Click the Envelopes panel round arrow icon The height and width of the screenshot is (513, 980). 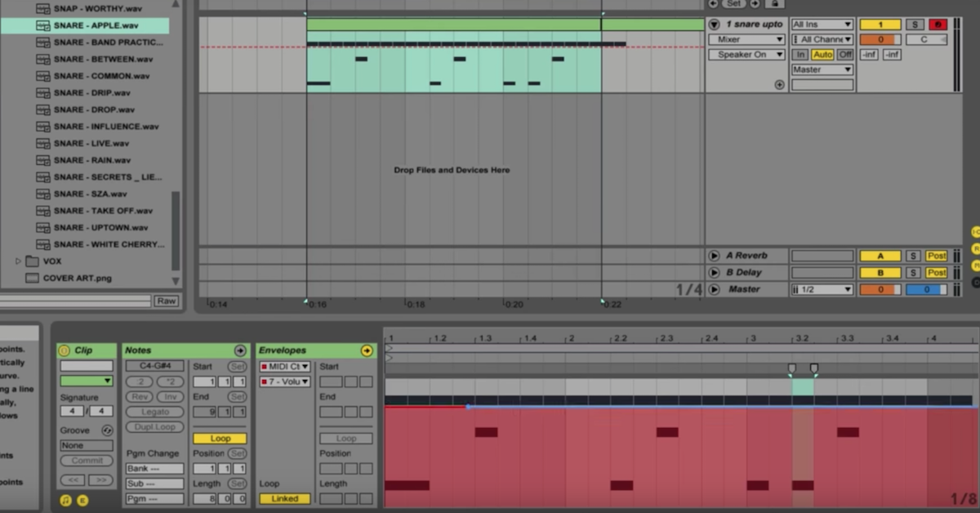coord(366,350)
